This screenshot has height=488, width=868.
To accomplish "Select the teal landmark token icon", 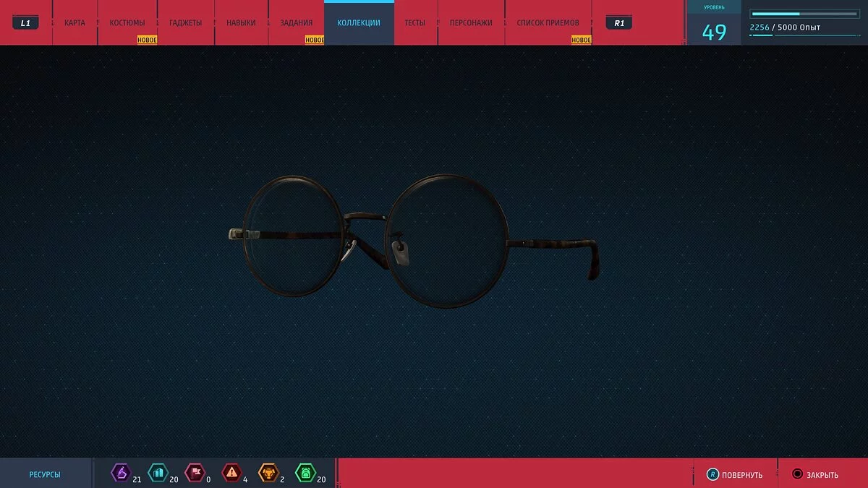I will [x=157, y=473].
